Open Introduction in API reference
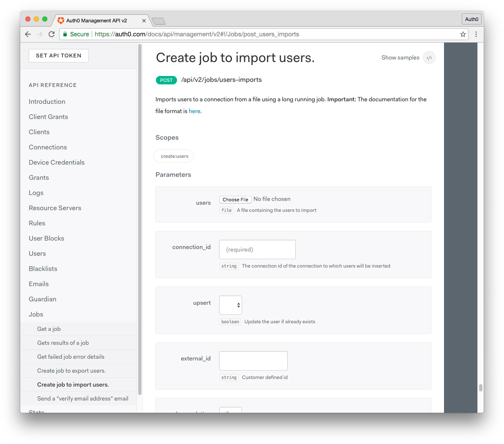Viewport: 504px width, 444px height. [x=47, y=102]
